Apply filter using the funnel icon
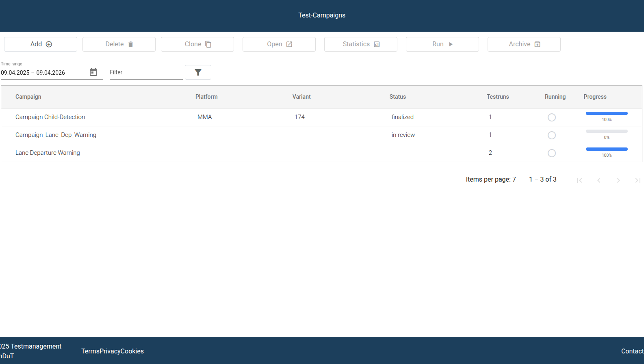 click(198, 72)
